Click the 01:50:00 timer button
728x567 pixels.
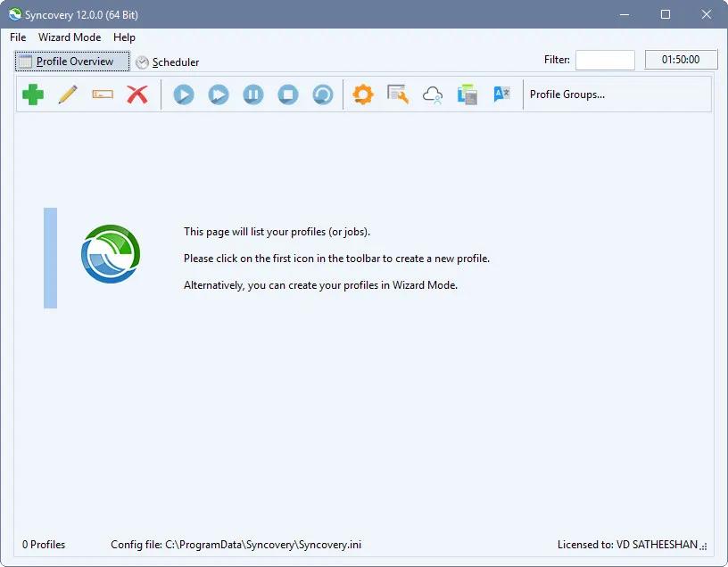(x=681, y=60)
